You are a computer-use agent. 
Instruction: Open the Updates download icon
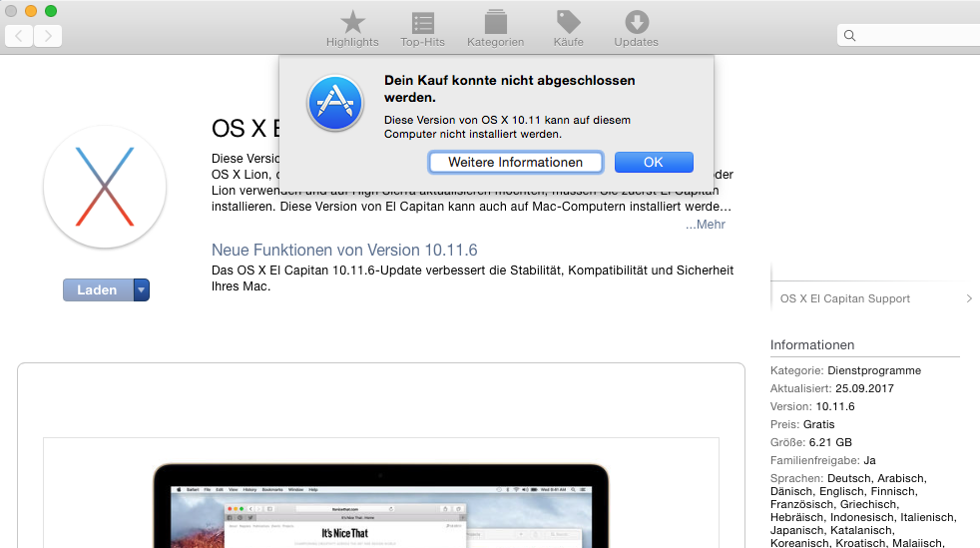pyautogui.click(x=637, y=22)
